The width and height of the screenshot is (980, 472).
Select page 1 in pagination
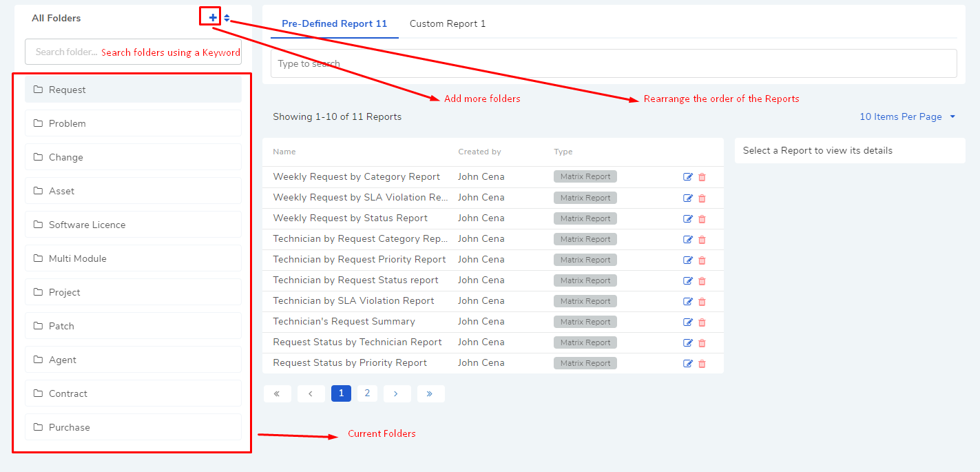(341, 393)
